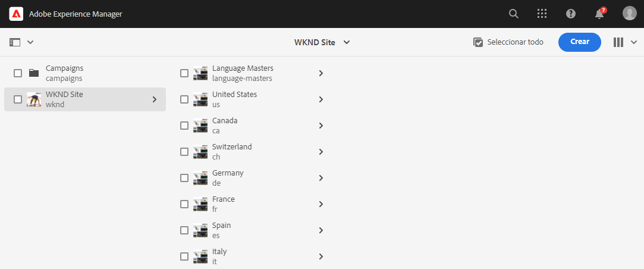Click the column view icon
The height and width of the screenshot is (269, 644).
pyautogui.click(x=618, y=42)
